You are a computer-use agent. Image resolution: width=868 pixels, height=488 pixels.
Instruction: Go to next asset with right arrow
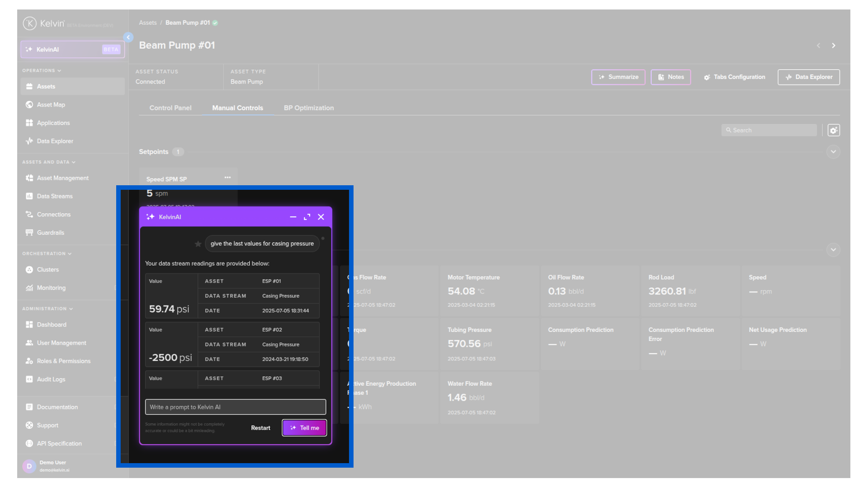point(834,46)
